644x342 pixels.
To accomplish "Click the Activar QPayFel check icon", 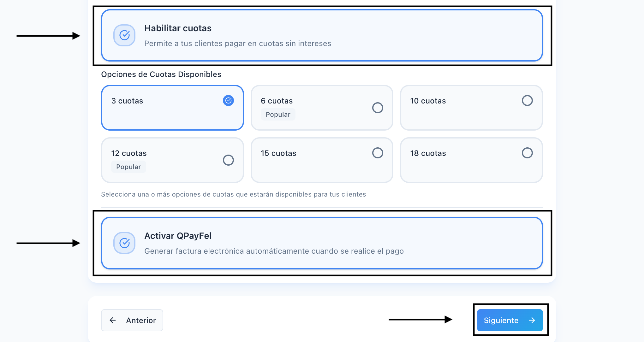I will 124,243.
